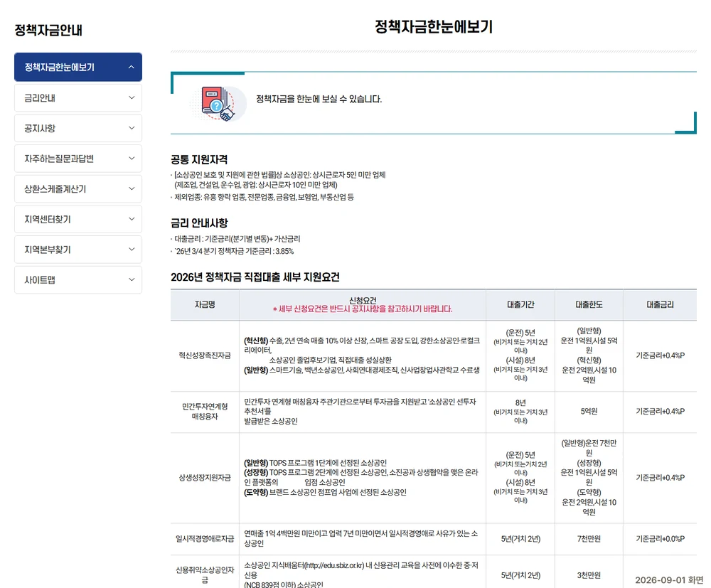Click the 신청요건 column header
The image size is (711, 588).
(x=363, y=304)
